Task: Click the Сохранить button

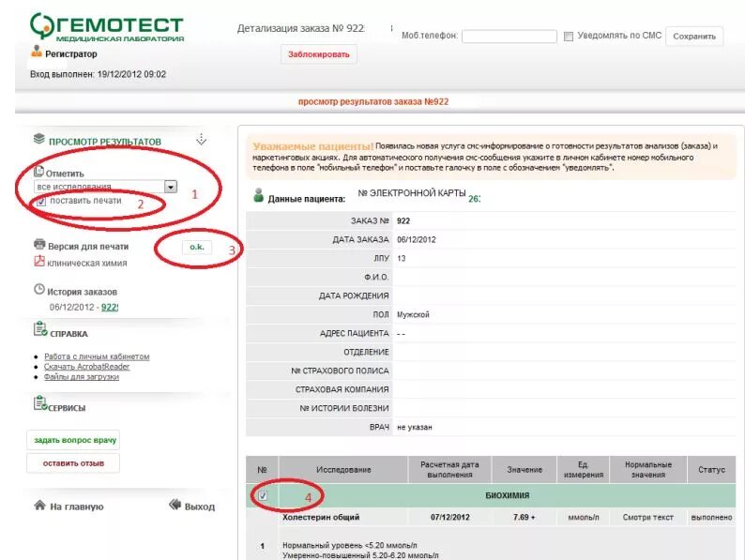Action: 694,37
